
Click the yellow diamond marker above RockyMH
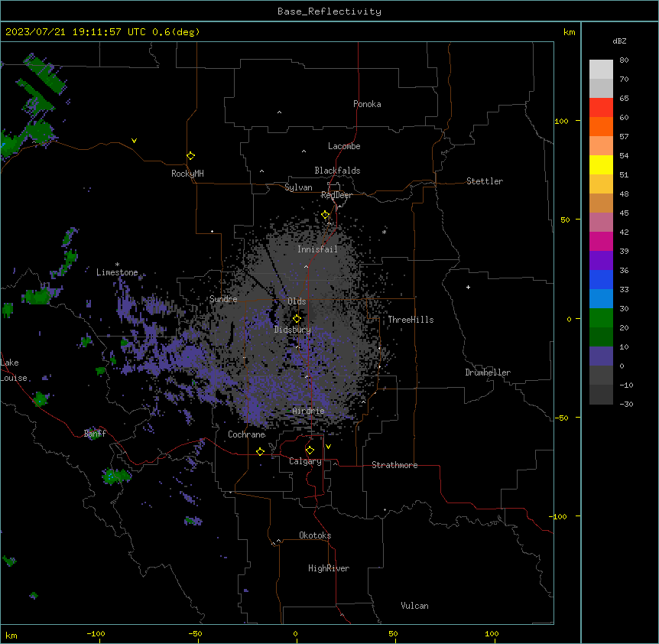[191, 156]
